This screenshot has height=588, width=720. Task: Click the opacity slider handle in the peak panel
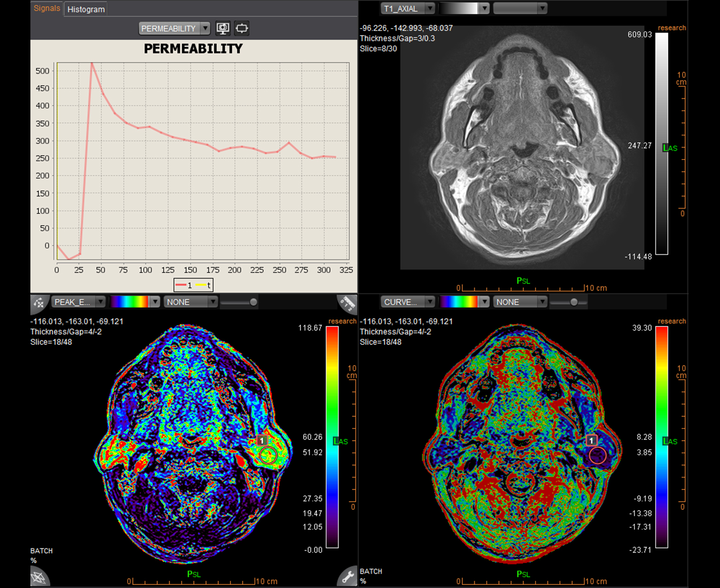coord(253,302)
